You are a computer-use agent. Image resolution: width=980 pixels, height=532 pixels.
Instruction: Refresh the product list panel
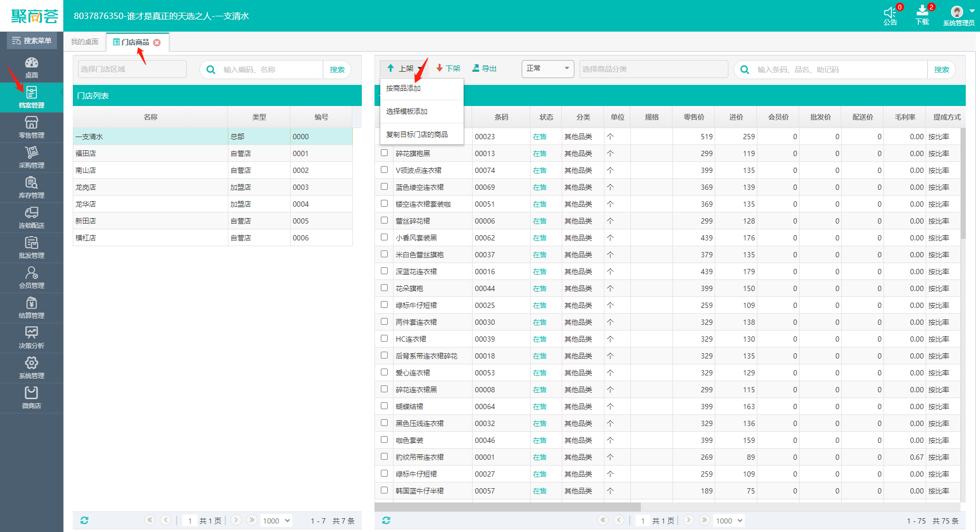[x=386, y=520]
